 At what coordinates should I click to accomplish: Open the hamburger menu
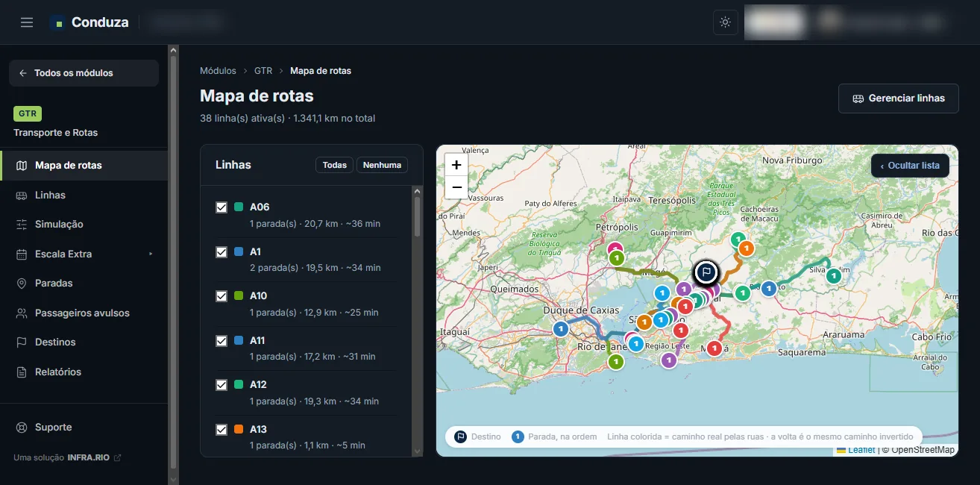(x=27, y=22)
